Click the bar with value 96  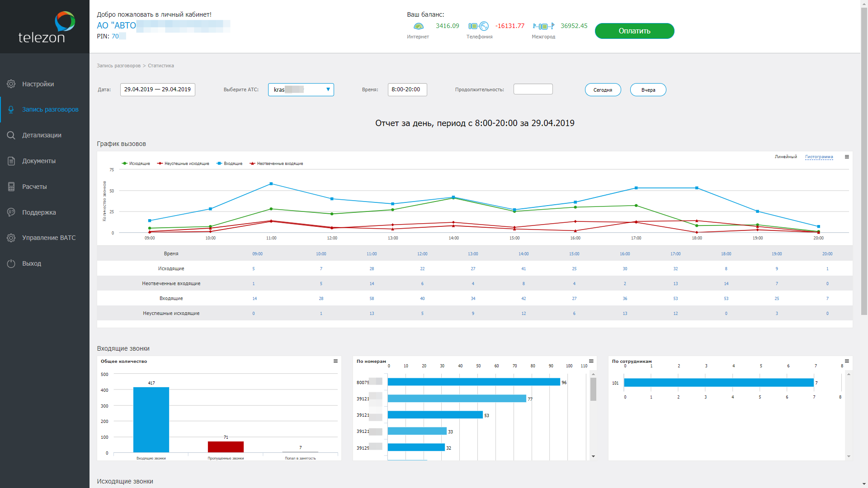click(474, 382)
